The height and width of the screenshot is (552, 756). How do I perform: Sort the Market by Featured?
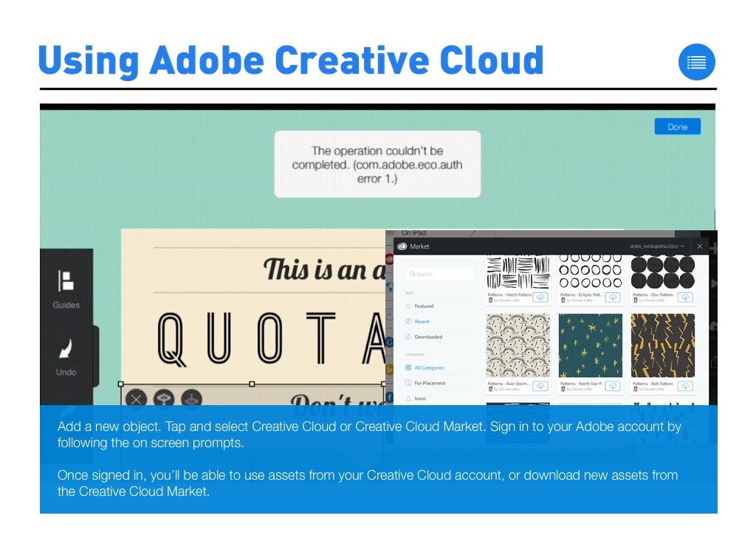(424, 306)
